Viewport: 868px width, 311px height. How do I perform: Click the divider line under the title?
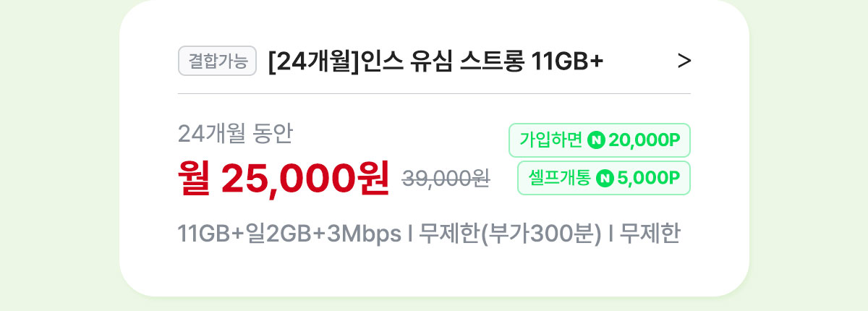[x=434, y=93]
